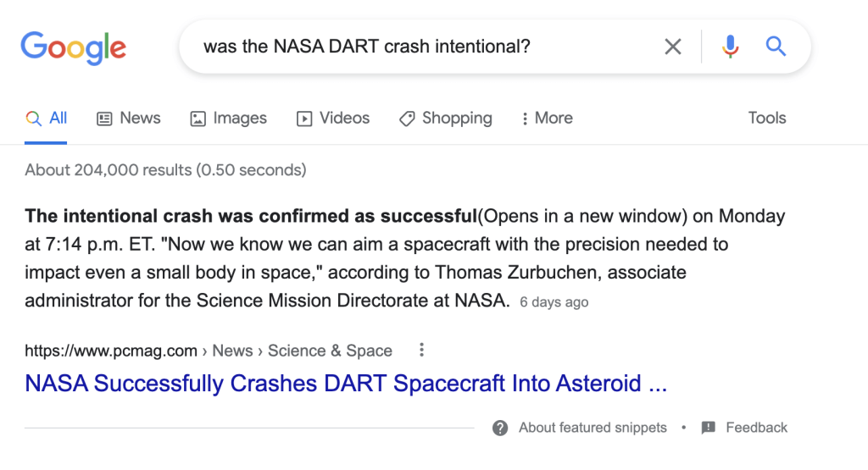Select the All results tab
Image resolution: width=868 pixels, height=470 pixels.
46,119
